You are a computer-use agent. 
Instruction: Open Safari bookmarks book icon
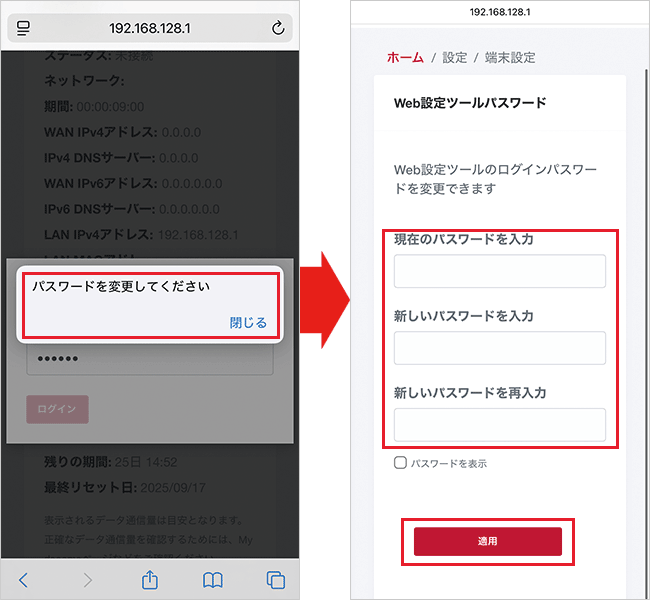213,580
